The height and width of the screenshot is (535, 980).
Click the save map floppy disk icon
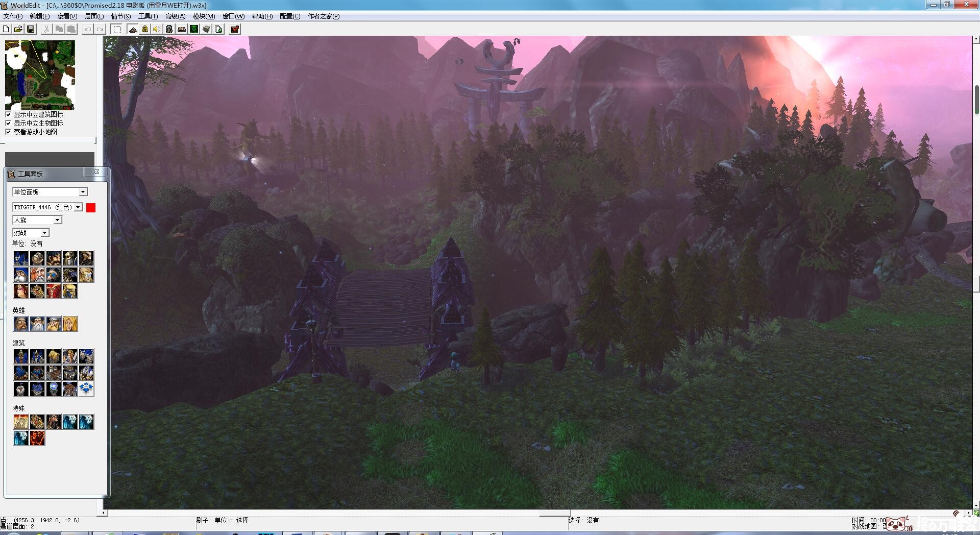tap(31, 29)
